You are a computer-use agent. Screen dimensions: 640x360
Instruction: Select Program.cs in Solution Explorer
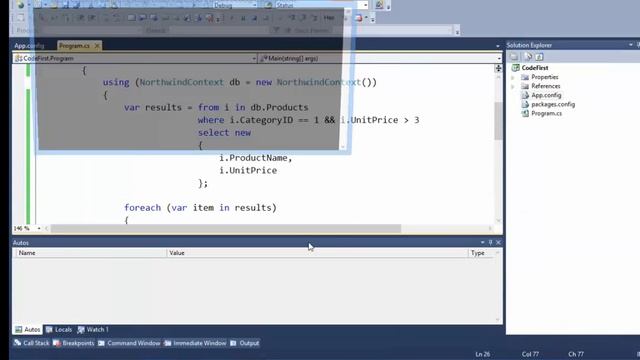(547, 113)
